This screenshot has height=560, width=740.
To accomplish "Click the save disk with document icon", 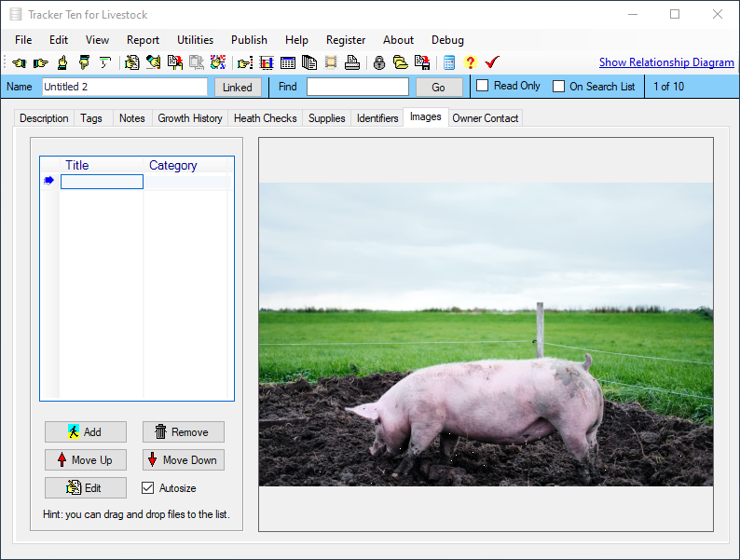I will 422,62.
